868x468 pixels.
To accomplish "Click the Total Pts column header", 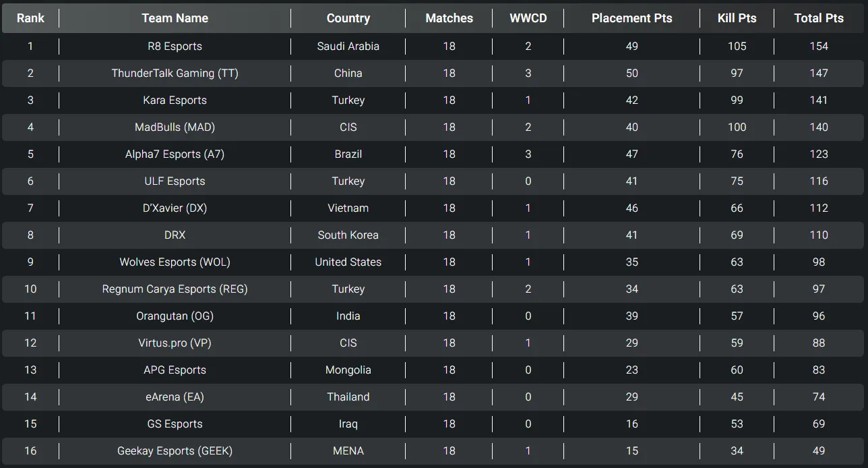I will pos(819,18).
